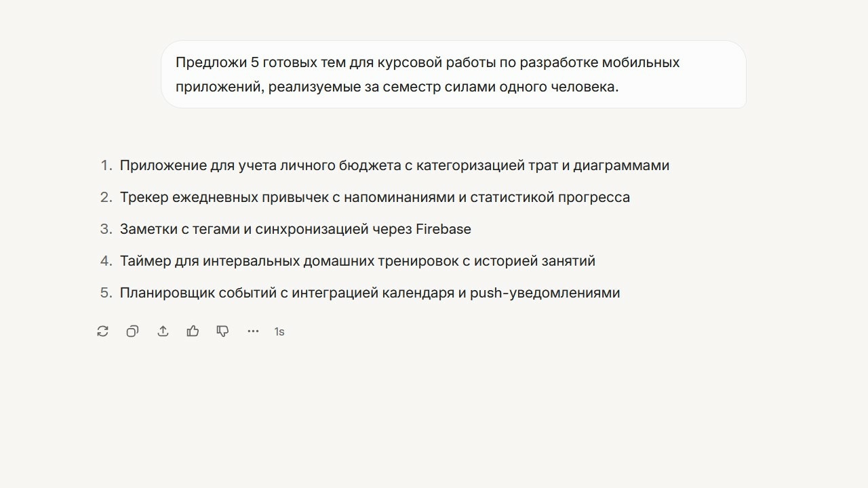Open the more options ellipsis menu

coord(253,331)
